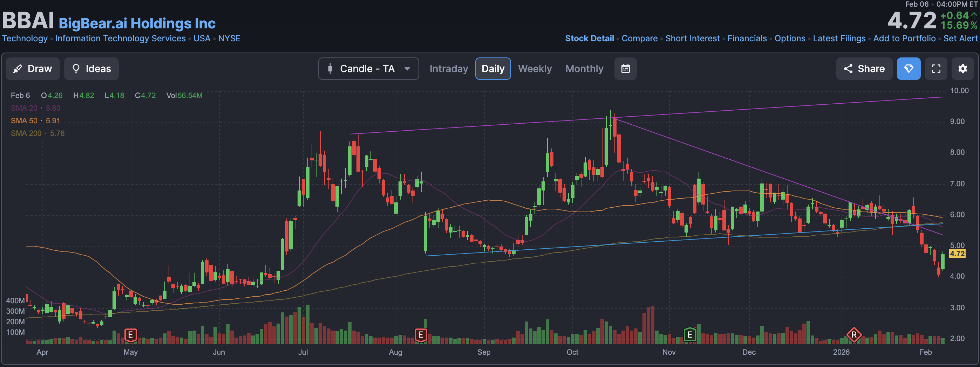Click the R diamond marker near 2026

point(854,335)
